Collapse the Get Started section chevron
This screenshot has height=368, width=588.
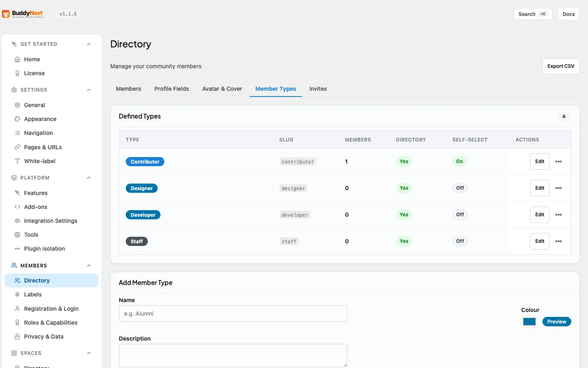tap(89, 44)
